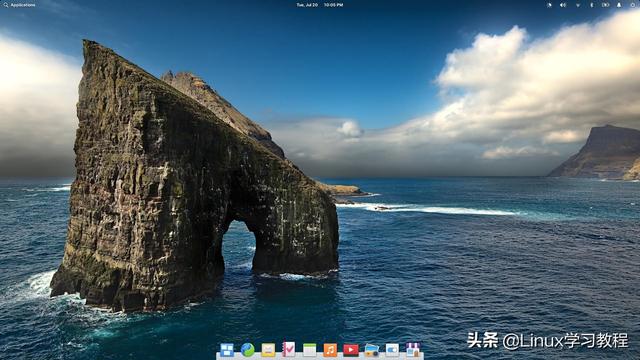The image size is (640, 360).
Task: Open the Bluetooth indicator
Action: point(592,5)
